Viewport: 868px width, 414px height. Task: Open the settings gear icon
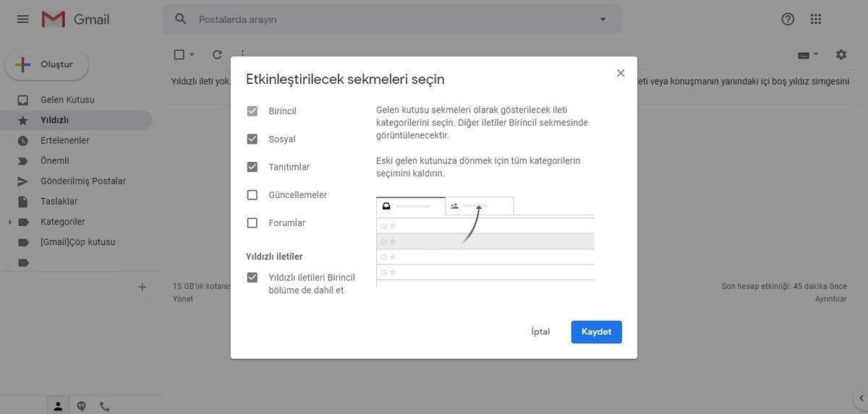coord(841,54)
